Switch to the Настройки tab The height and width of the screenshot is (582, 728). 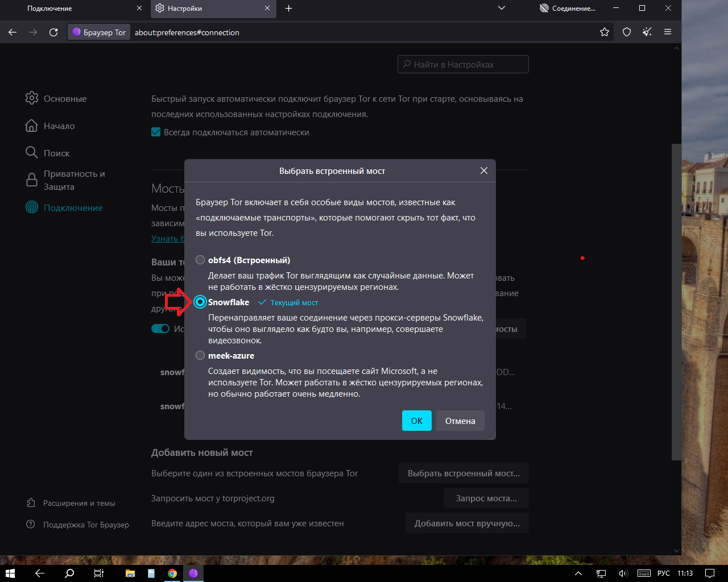click(x=213, y=9)
